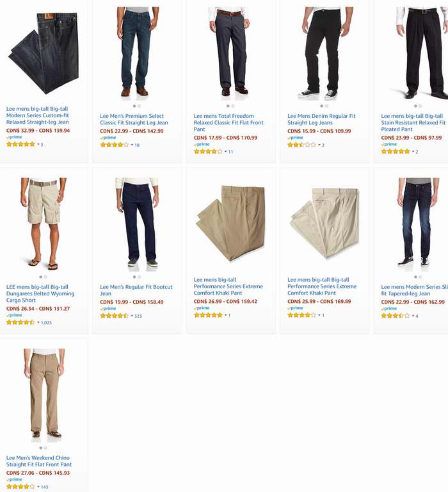Viewport: 448px width, 492px height.
Task: Click stars under Dungarees Belted Wyoming Cargo Short
Action: click(x=20, y=322)
